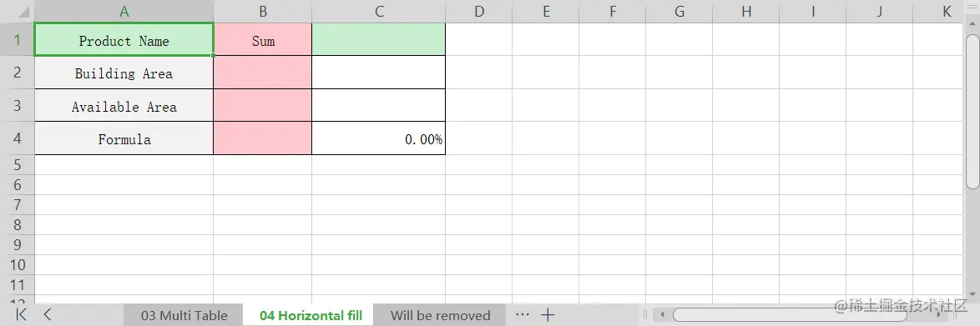Select row 4 header
Screen dimensions: 980x326
[x=18, y=138]
